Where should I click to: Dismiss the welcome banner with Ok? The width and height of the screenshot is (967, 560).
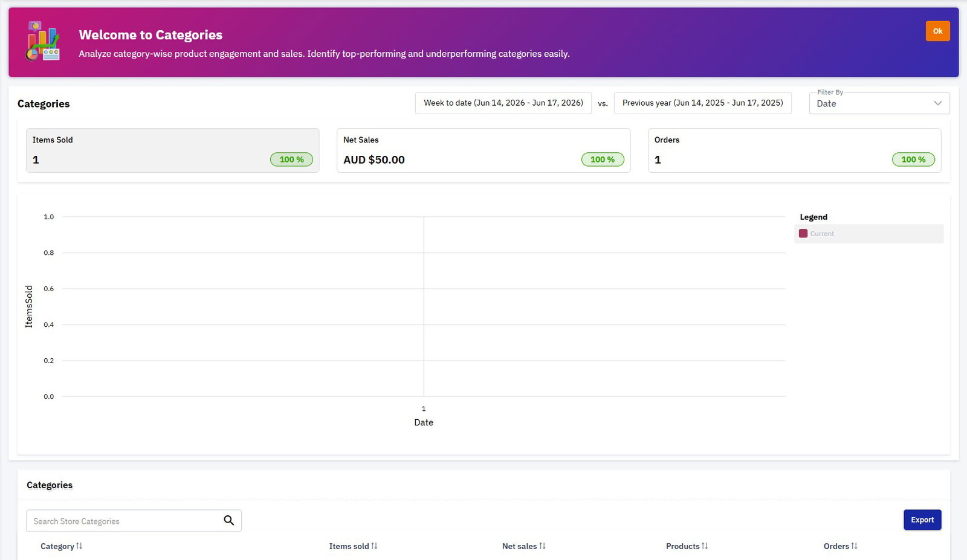pyautogui.click(x=937, y=31)
